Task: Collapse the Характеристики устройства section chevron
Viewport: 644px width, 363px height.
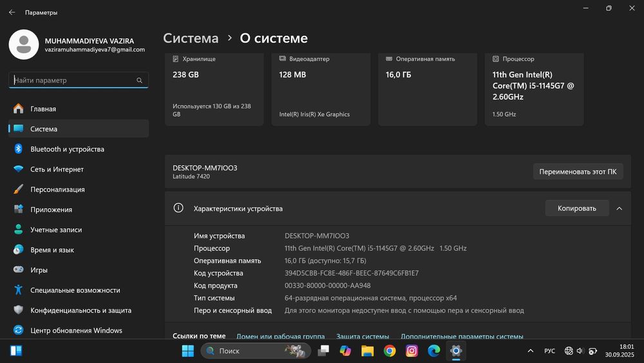Action: [x=619, y=208]
